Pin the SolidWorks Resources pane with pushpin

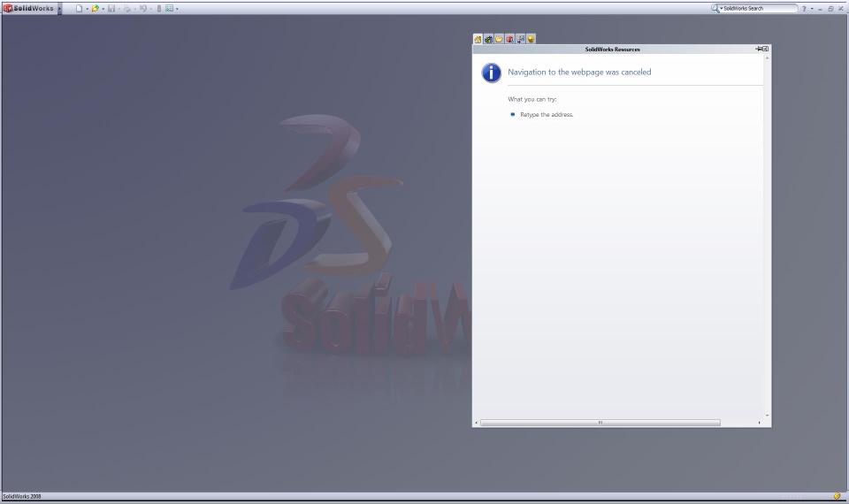click(759, 49)
